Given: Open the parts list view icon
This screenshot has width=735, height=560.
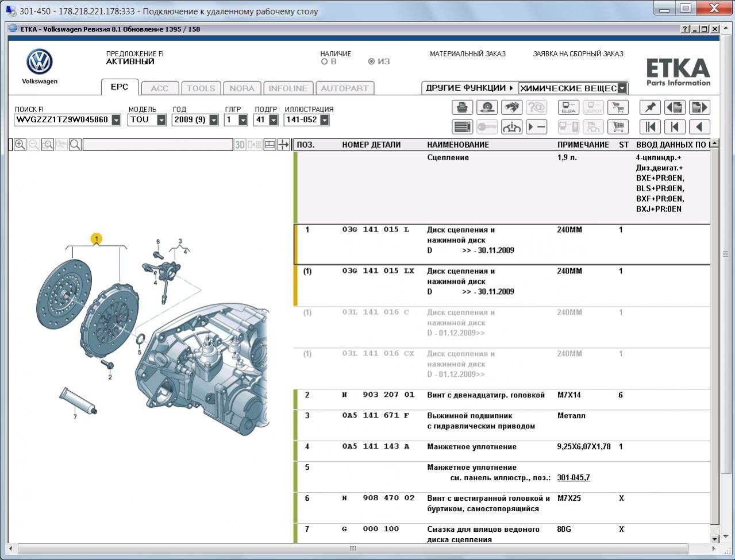Looking at the screenshot, I should click(462, 127).
